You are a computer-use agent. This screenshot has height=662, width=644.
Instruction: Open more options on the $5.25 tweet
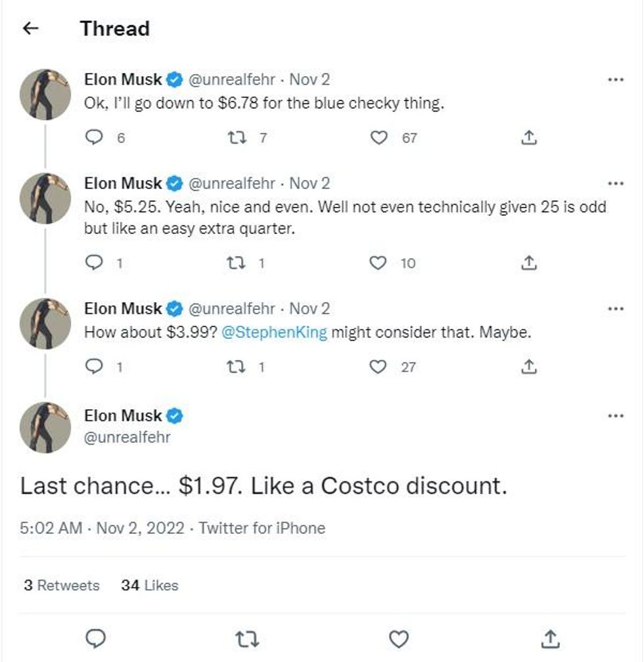[x=615, y=183]
